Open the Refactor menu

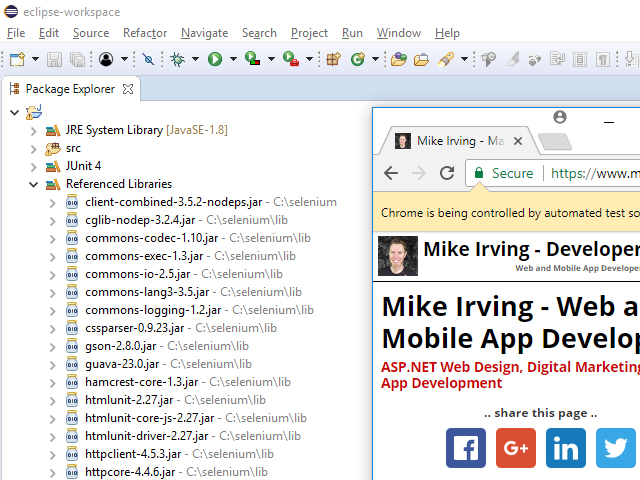[x=145, y=33]
